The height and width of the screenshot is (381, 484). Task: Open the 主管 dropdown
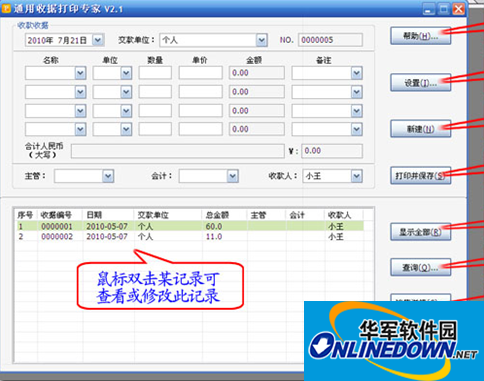[108, 176]
